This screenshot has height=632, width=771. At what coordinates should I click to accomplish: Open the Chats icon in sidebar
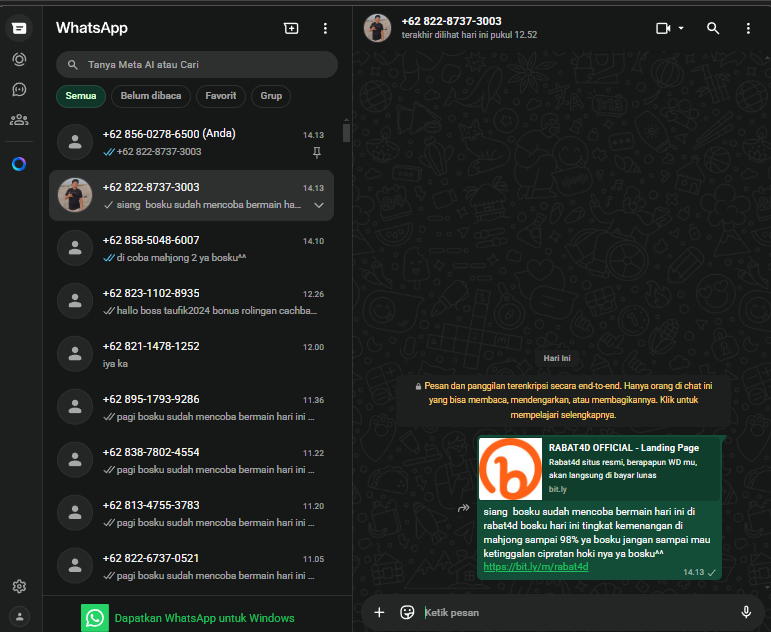[x=19, y=28]
